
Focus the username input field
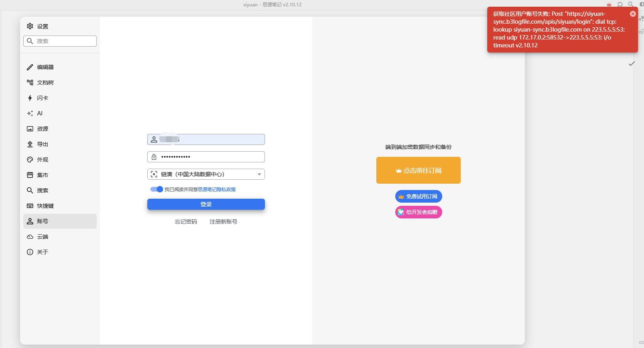click(x=206, y=139)
